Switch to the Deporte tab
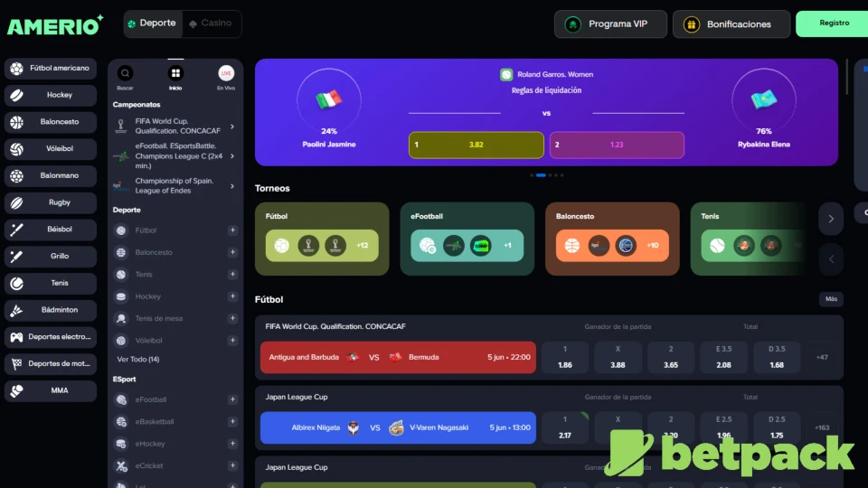This screenshot has width=868, height=488. (153, 23)
